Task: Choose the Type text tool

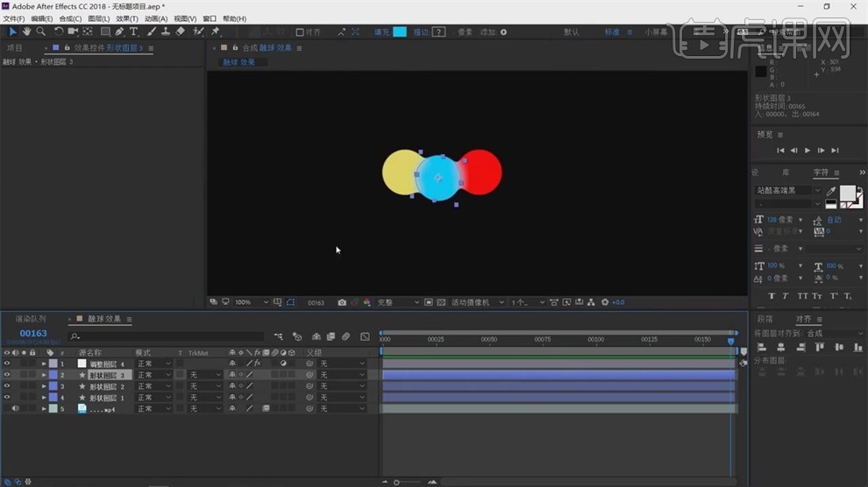Action: point(134,32)
